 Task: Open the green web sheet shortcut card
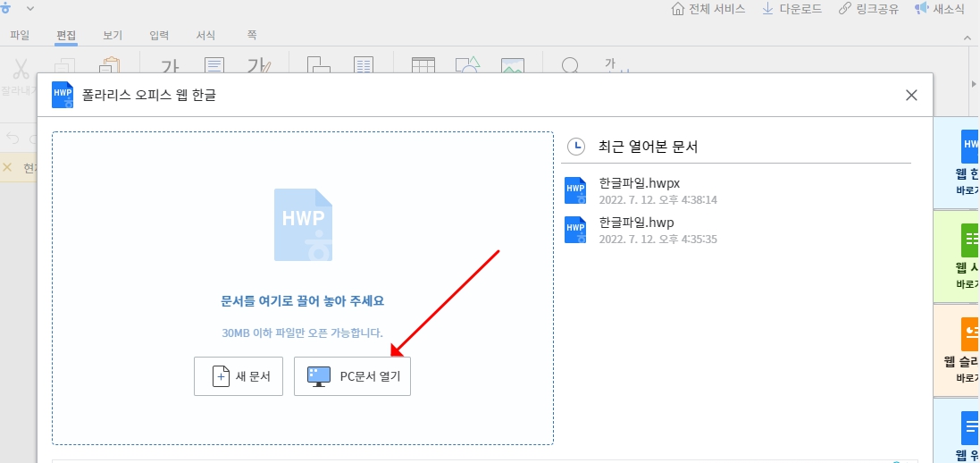(956, 256)
